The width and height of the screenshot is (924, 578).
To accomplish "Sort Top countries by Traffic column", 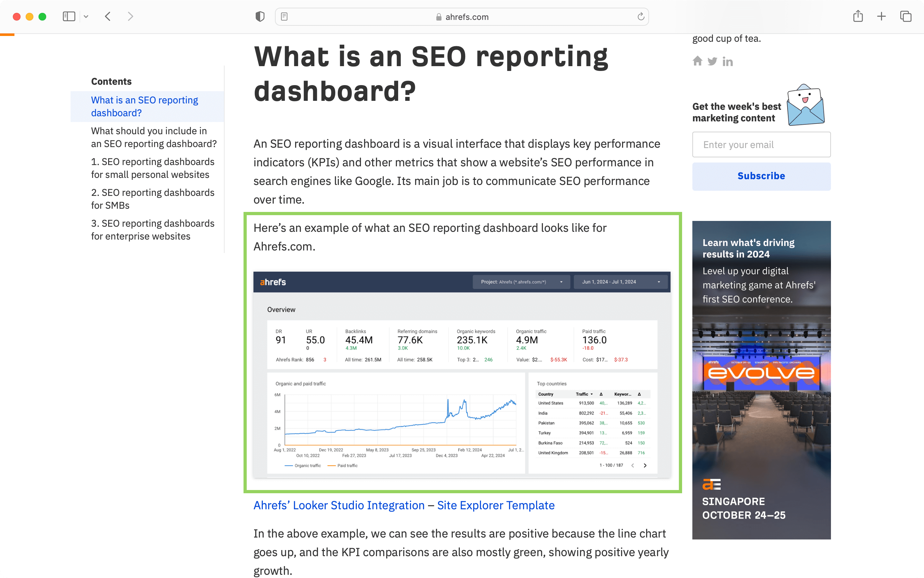I will click(584, 394).
